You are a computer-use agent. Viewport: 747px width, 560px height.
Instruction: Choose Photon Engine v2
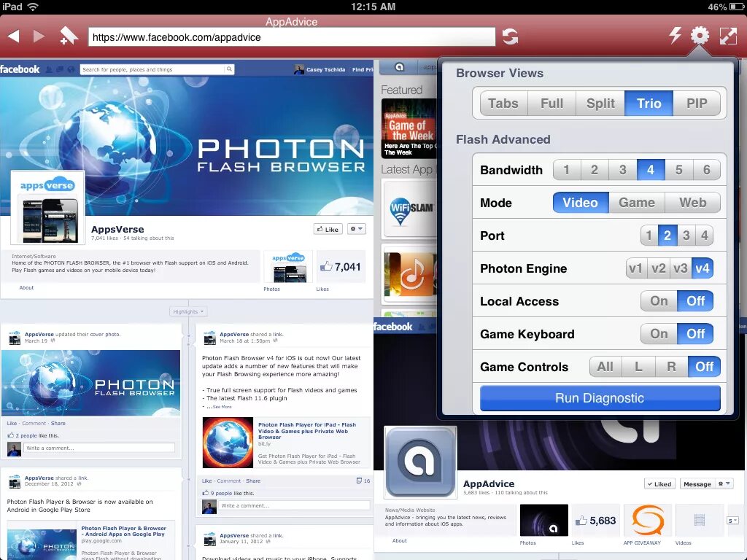tap(659, 268)
